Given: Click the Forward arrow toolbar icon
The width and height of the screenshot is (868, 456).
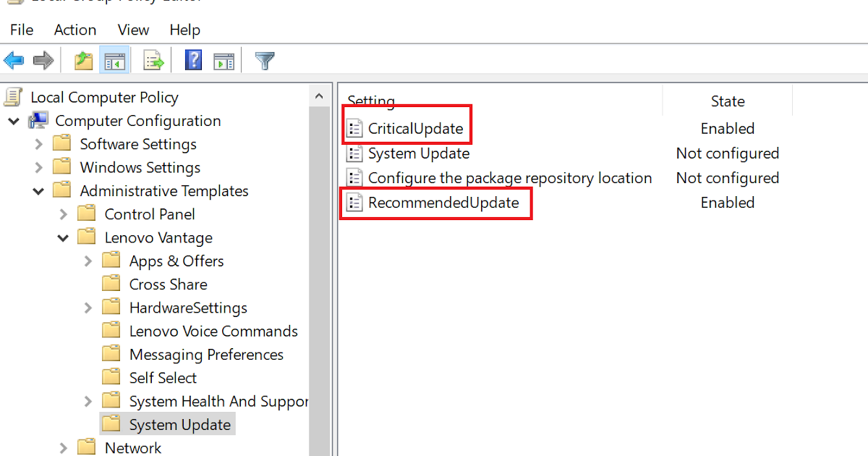Looking at the screenshot, I should pos(43,61).
